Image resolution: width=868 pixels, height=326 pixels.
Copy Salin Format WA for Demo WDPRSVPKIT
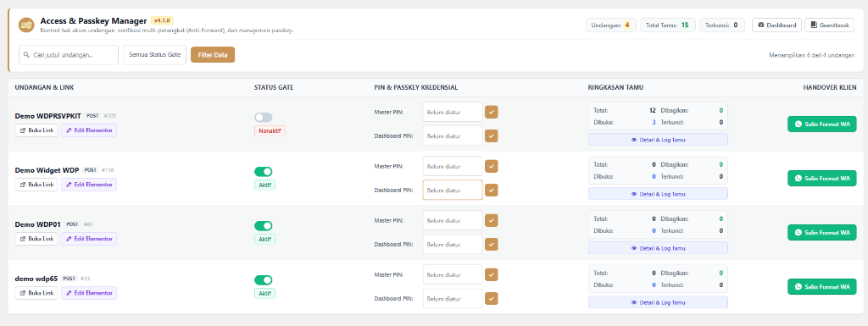pos(822,124)
